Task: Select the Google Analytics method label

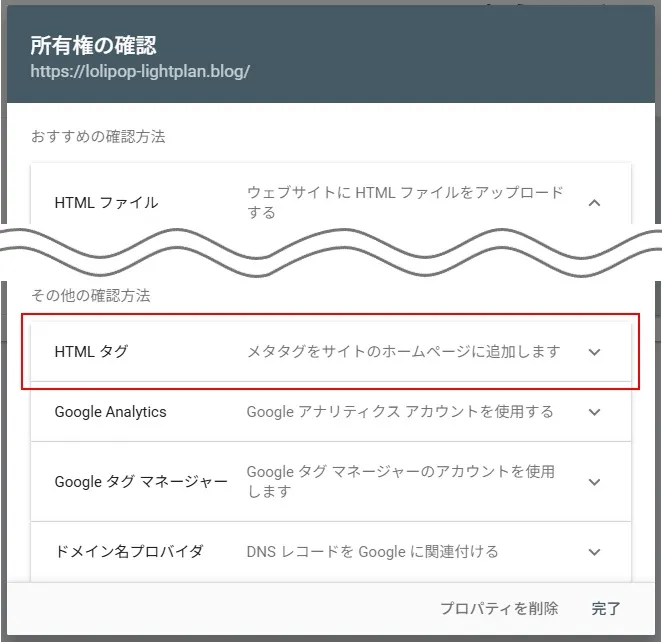Action: 110,412
